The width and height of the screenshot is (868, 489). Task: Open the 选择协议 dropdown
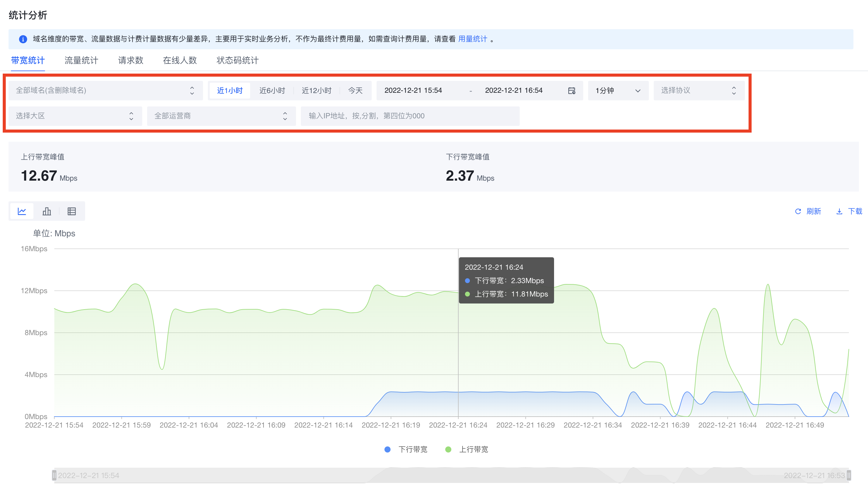click(699, 91)
